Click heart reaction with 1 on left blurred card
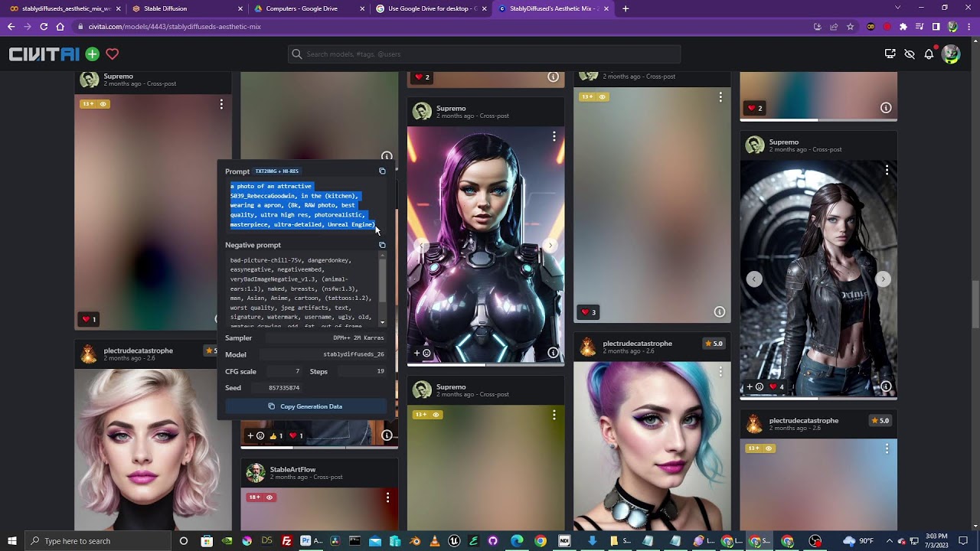 tap(89, 319)
